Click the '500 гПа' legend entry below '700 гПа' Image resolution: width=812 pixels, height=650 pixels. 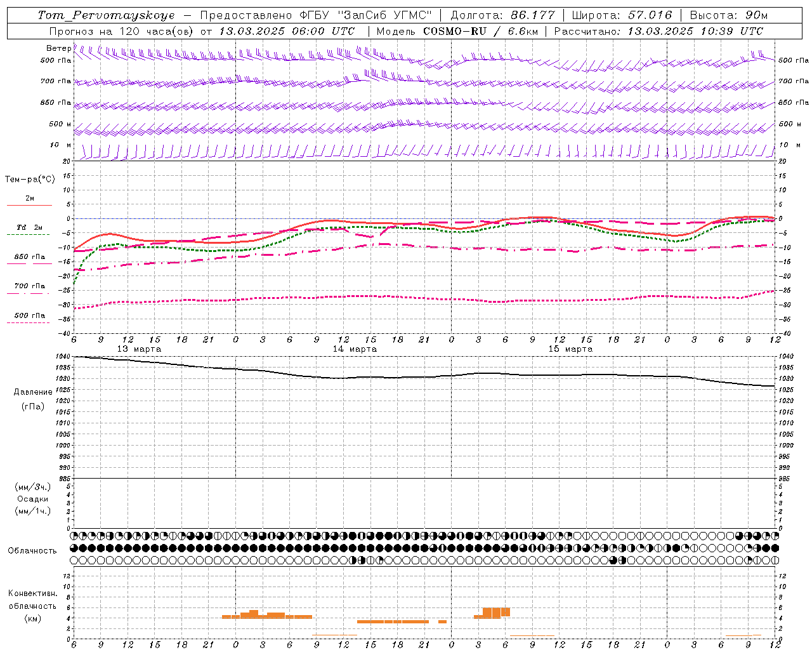click(x=30, y=315)
